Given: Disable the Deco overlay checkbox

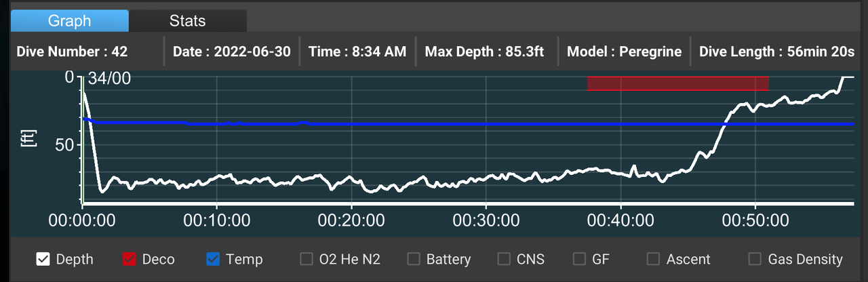Looking at the screenshot, I should pos(130,259).
